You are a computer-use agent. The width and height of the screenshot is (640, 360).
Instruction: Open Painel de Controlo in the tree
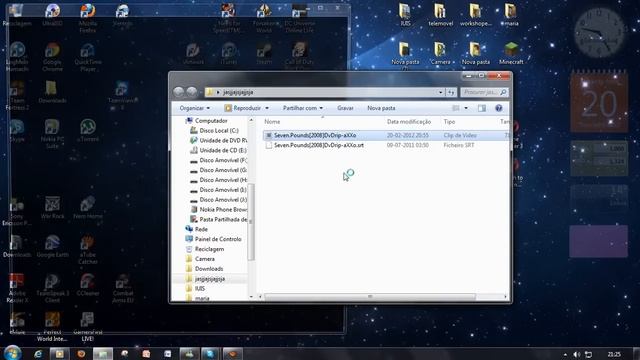(213, 239)
